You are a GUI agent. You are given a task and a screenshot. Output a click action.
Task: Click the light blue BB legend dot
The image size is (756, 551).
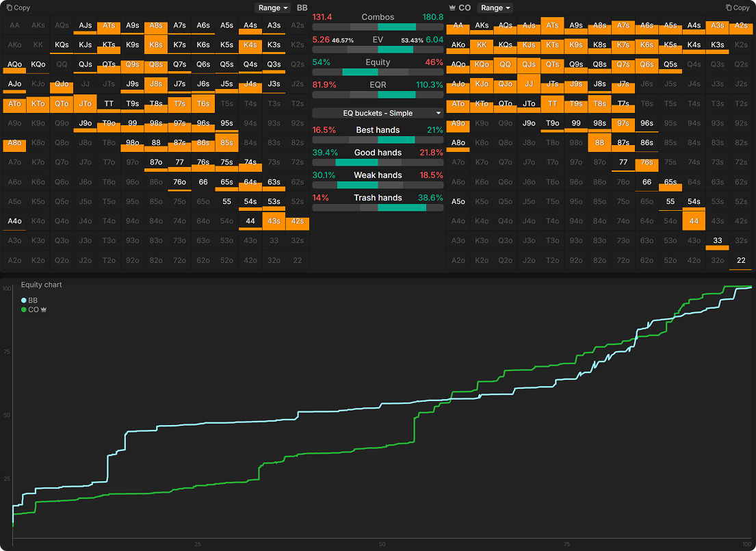(24, 300)
